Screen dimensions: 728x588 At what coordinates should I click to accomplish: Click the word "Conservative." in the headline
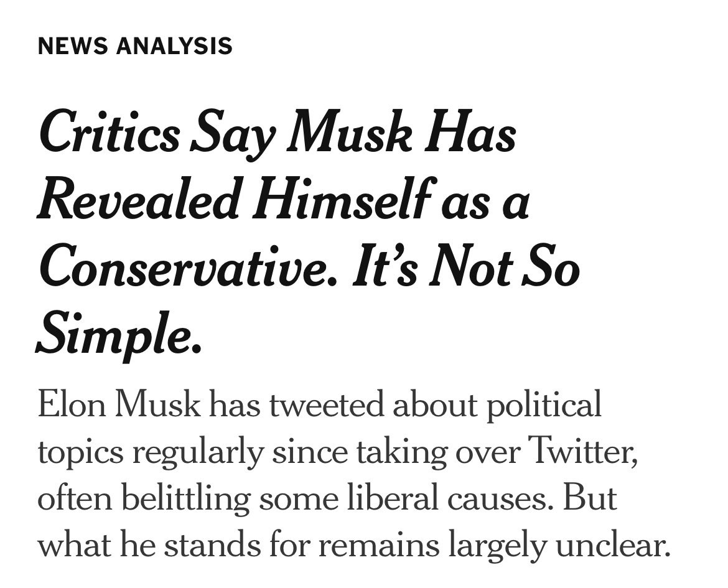187,269
